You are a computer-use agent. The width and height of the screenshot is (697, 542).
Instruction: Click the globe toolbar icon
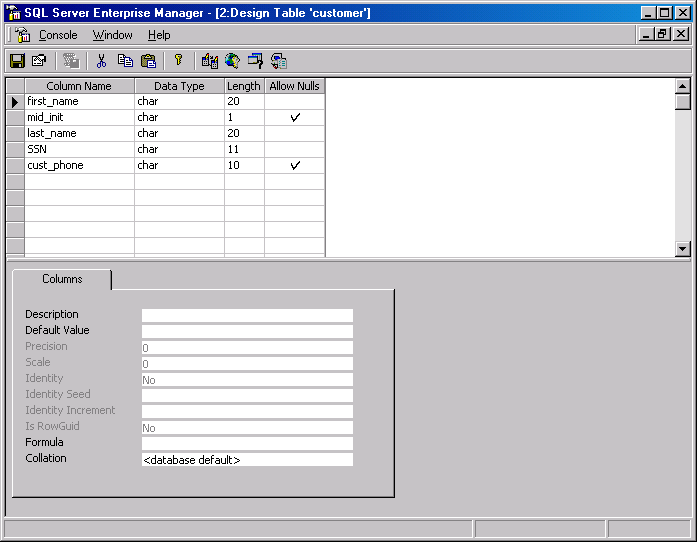(232, 61)
